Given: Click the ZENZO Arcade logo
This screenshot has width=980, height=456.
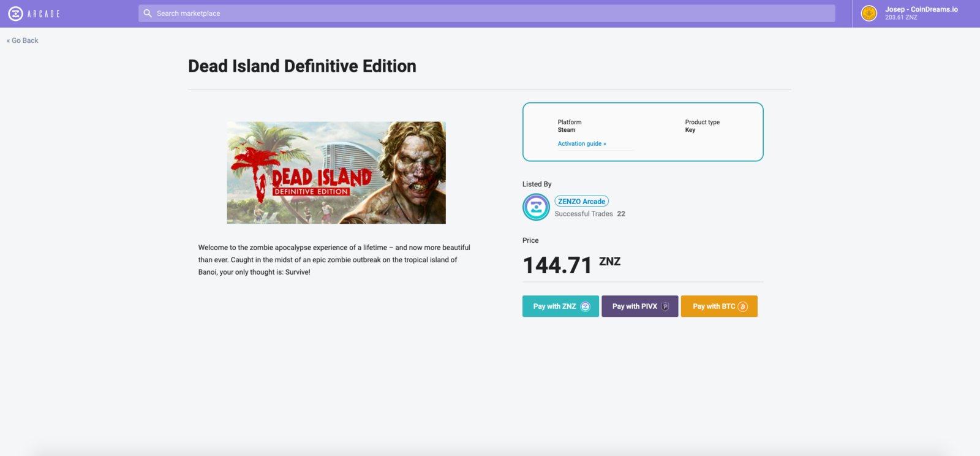Looking at the screenshot, I should tap(34, 13).
